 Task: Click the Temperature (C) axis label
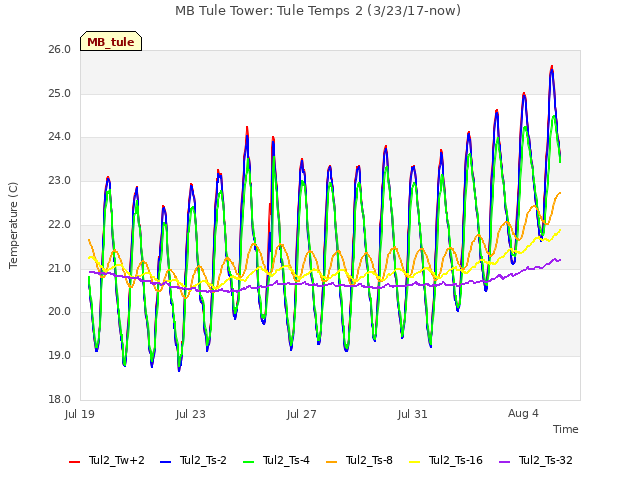(x=13, y=225)
